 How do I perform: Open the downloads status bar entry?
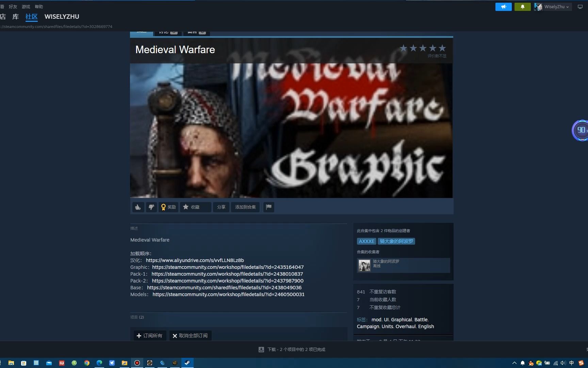[x=292, y=350]
